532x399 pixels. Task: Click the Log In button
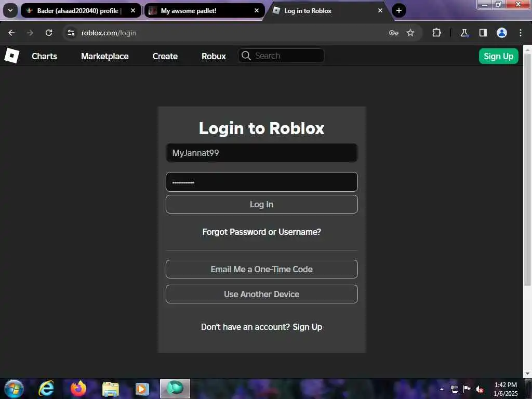click(x=262, y=204)
